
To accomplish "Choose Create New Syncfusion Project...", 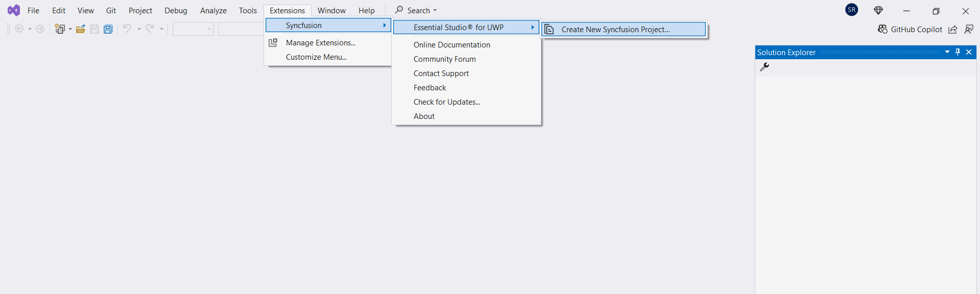I will [624, 30].
